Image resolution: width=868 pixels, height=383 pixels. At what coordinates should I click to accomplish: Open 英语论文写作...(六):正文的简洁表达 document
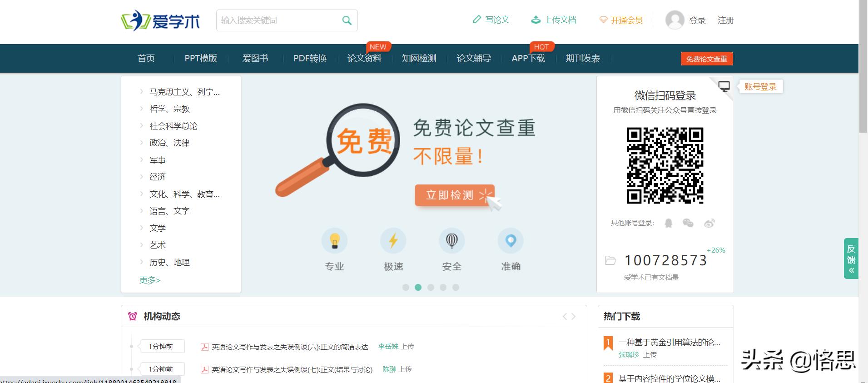tap(290, 347)
